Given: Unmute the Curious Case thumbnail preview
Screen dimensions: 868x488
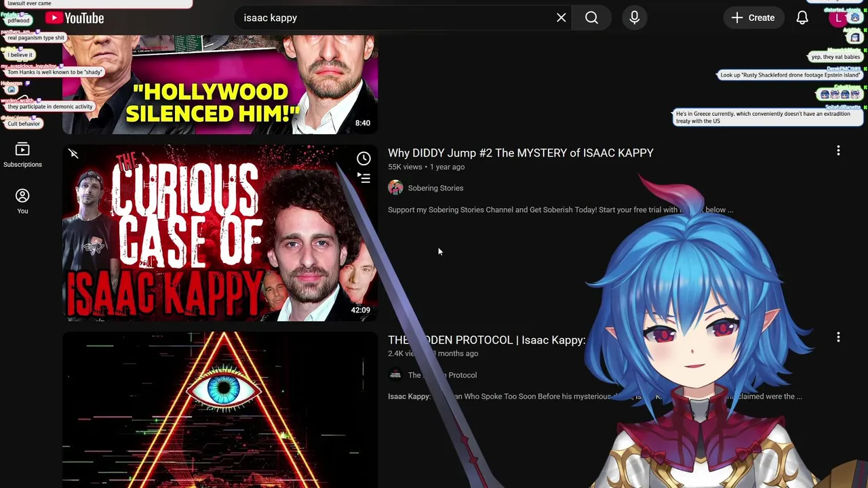Looking at the screenshot, I should tap(74, 154).
